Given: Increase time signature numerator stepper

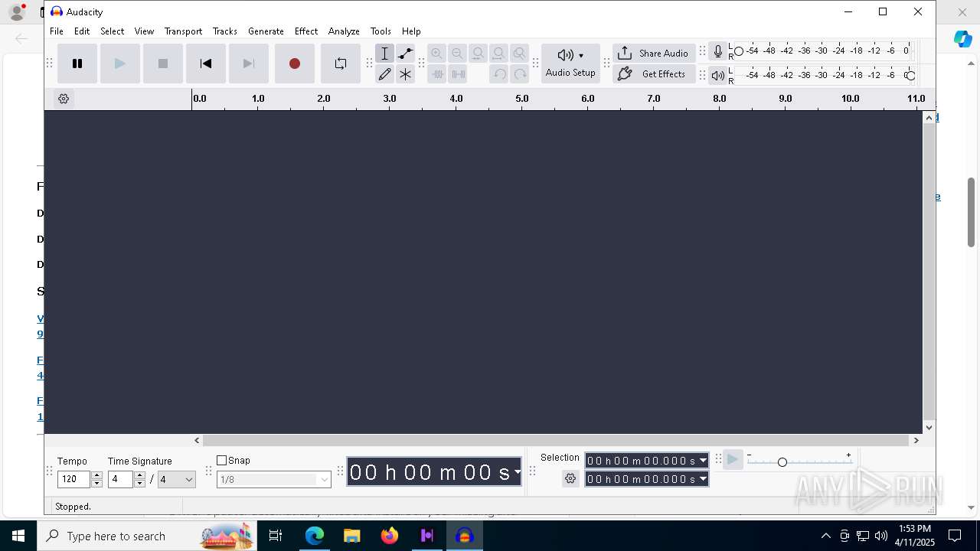Looking at the screenshot, I should 139,475.
